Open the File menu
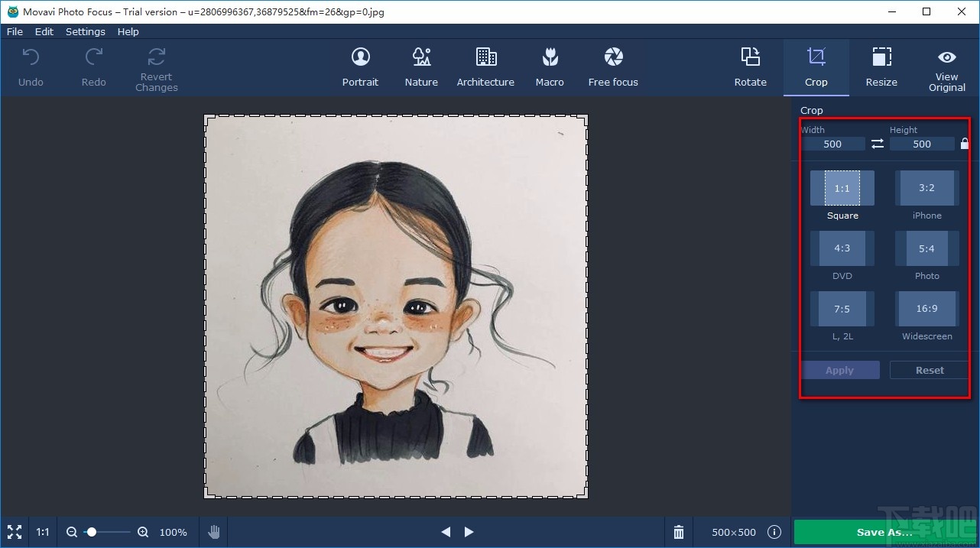Viewport: 980px width, 548px height. (14, 31)
